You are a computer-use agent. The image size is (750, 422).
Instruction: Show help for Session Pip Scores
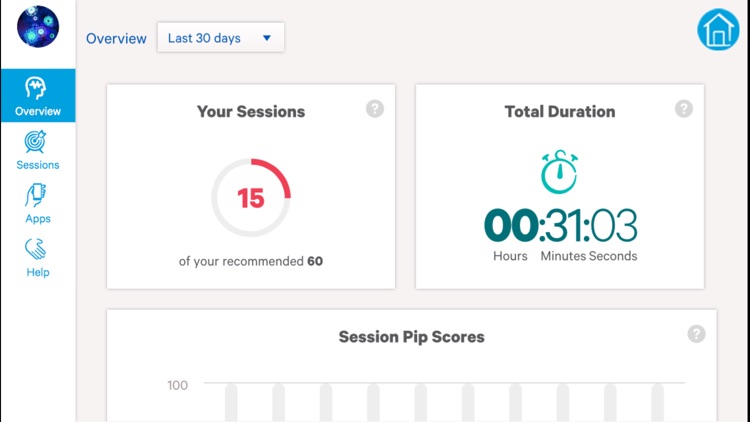click(697, 334)
